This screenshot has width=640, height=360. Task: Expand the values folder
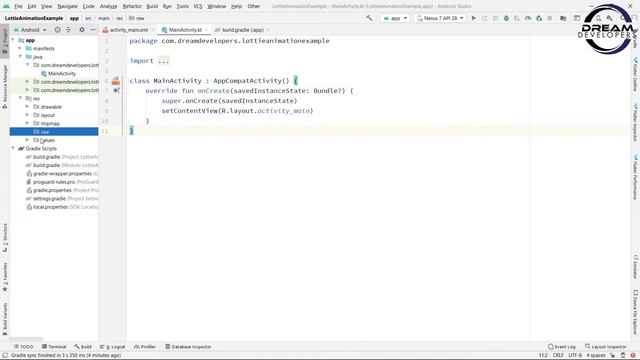pos(28,140)
